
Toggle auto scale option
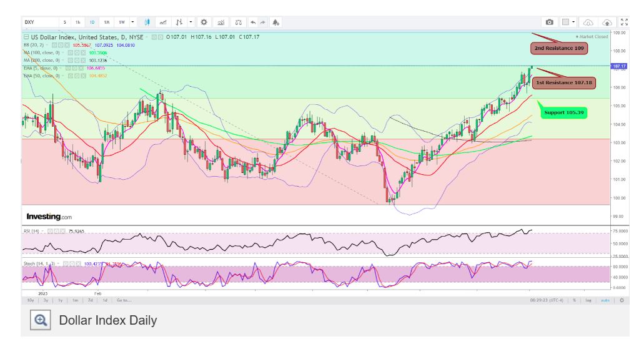click(x=605, y=300)
